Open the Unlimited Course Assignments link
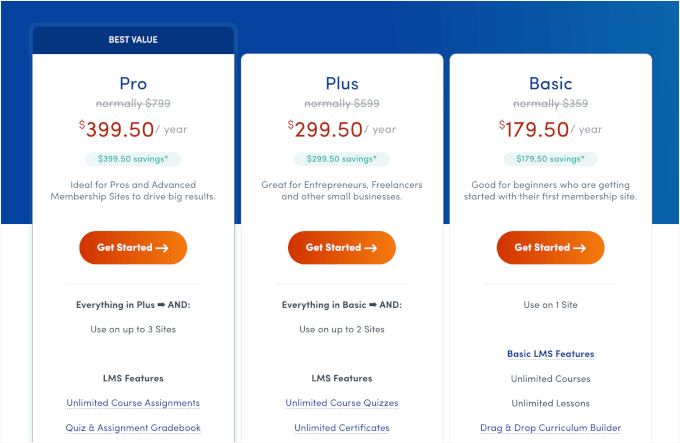Image resolution: width=680 pixels, height=443 pixels. coord(133,403)
